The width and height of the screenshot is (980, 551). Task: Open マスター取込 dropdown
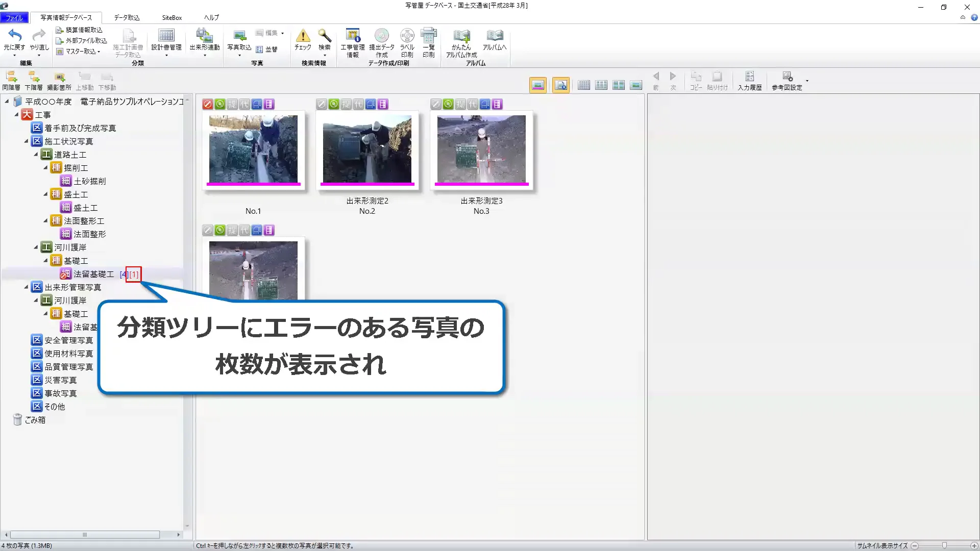[x=78, y=52]
